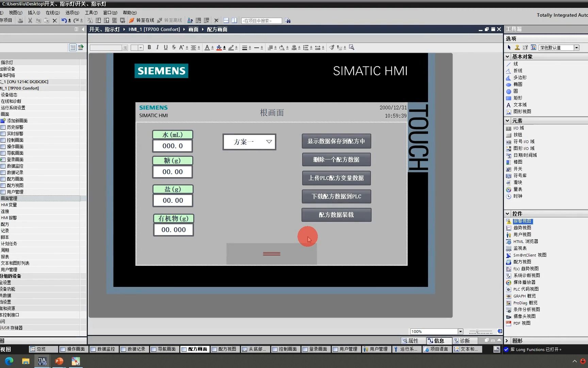Open the 视图(V) menu
588x368 pixels.
16,13
